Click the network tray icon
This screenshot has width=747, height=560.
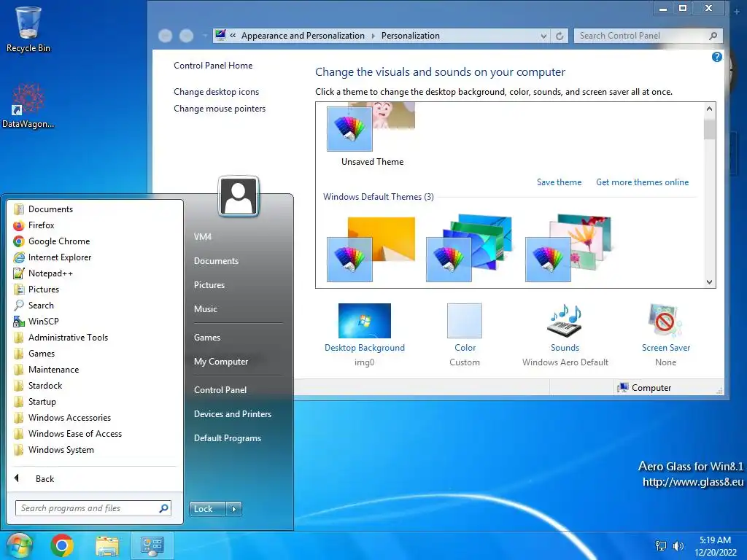661,545
